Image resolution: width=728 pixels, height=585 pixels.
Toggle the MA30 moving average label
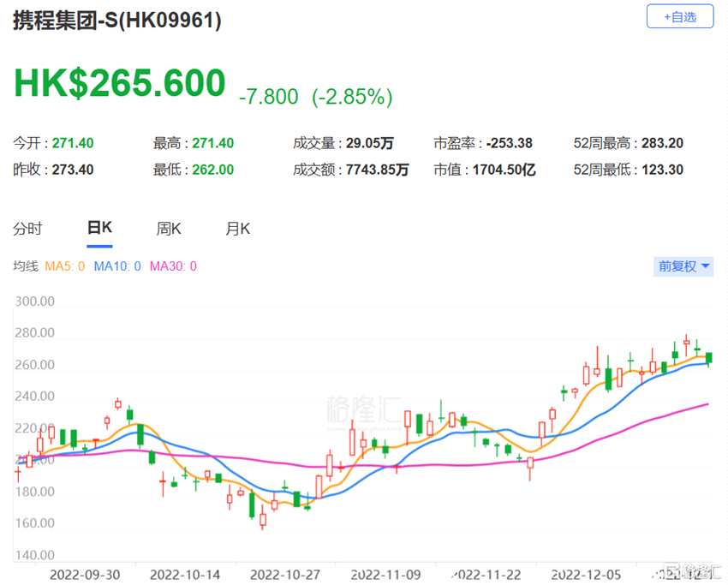[173, 266]
